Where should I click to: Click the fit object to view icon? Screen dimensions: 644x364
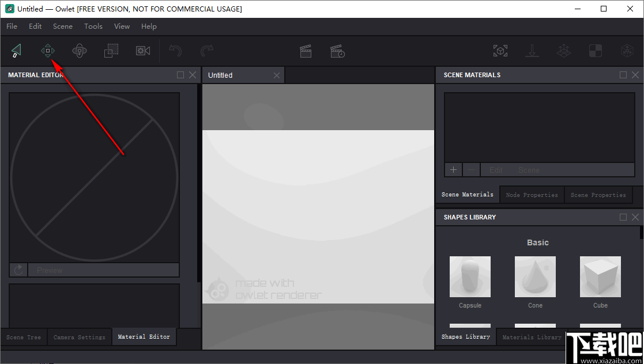click(x=500, y=51)
